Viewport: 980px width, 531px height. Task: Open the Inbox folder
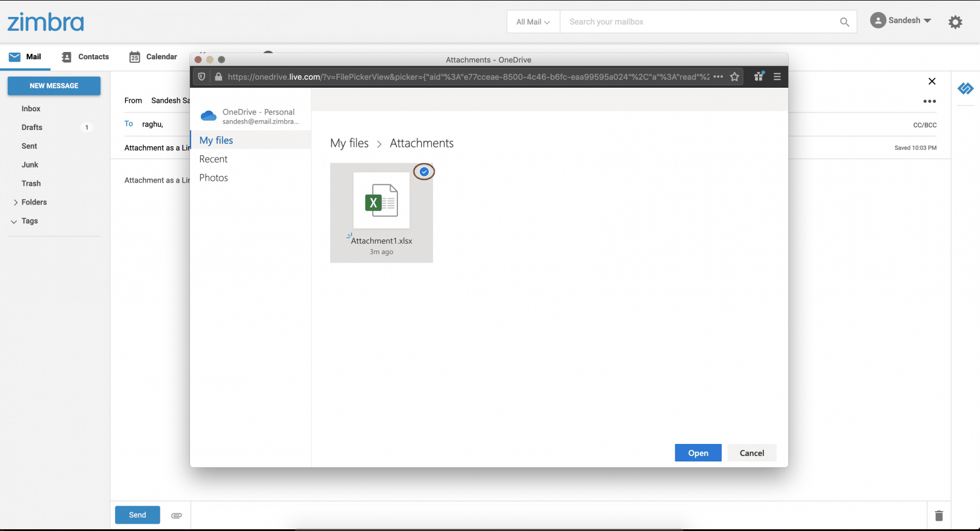pyautogui.click(x=31, y=109)
